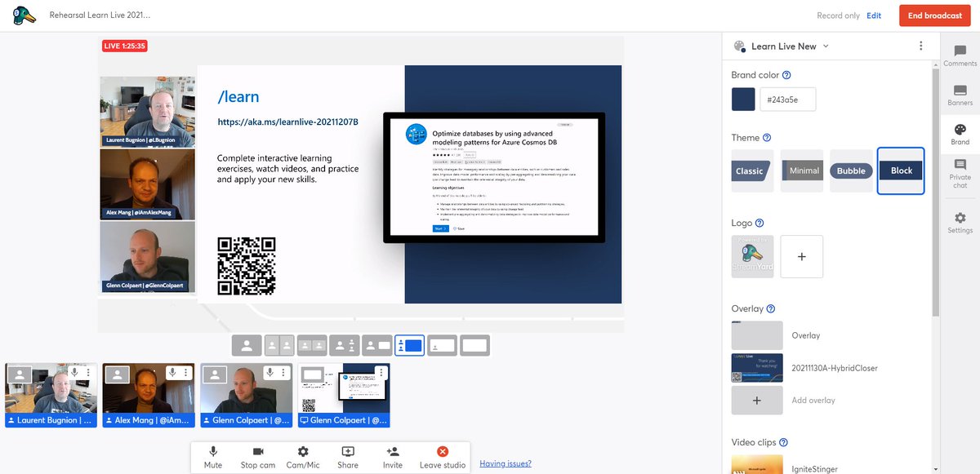This screenshot has width=980, height=474.
Task: Open the brand panel three-dot menu
Action: point(920,47)
